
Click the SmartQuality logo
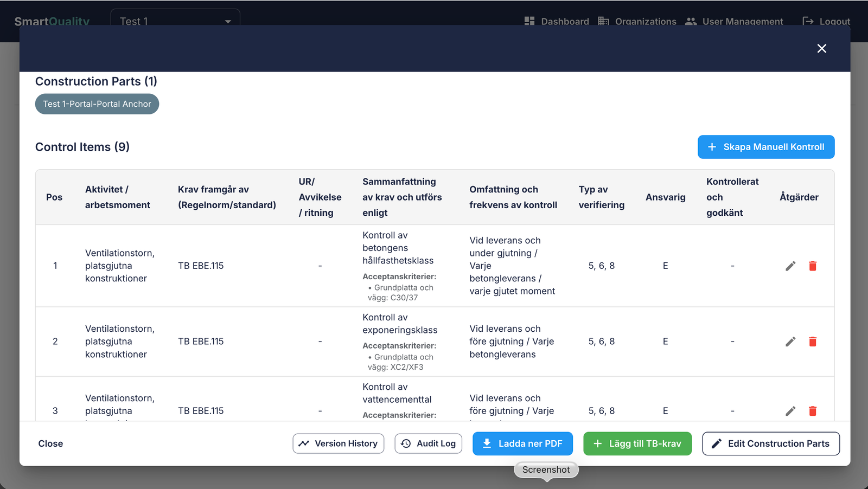(x=52, y=22)
